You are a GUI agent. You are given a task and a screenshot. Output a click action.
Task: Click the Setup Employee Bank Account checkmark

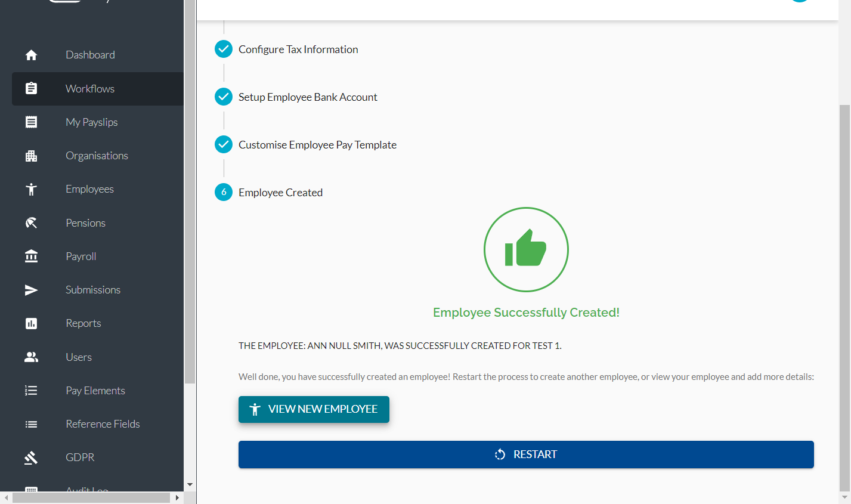click(224, 97)
